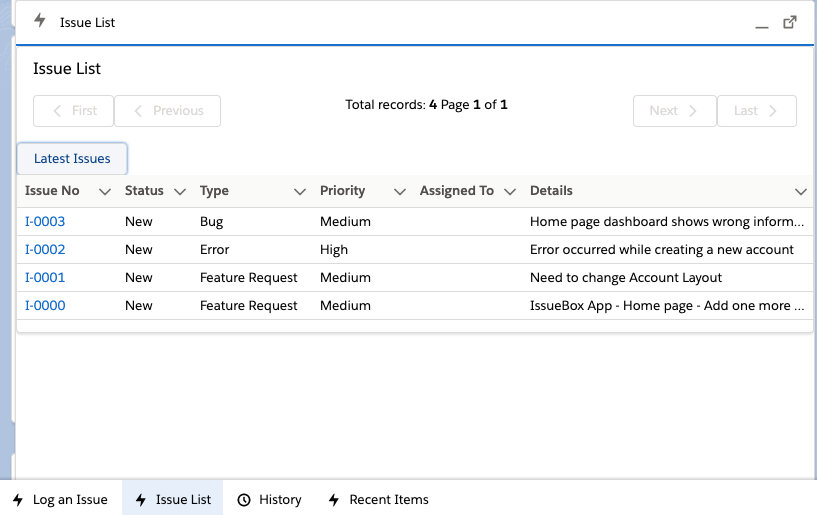Image resolution: width=817 pixels, height=515 pixels.
Task: Minimize the Issue List panel
Action: tap(763, 23)
